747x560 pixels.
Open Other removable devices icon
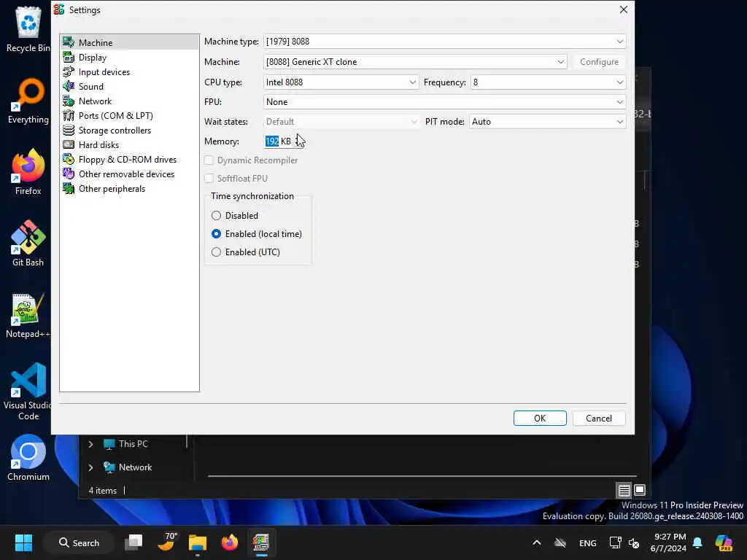(x=69, y=174)
